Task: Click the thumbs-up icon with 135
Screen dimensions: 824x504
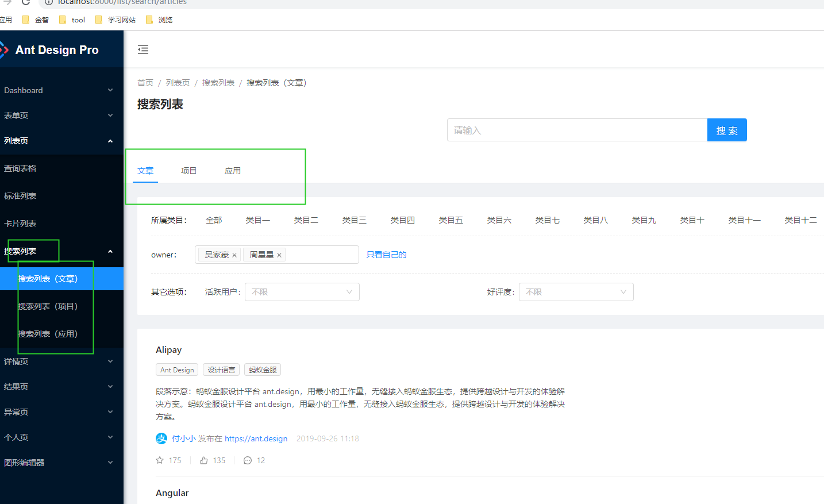Action: point(204,460)
